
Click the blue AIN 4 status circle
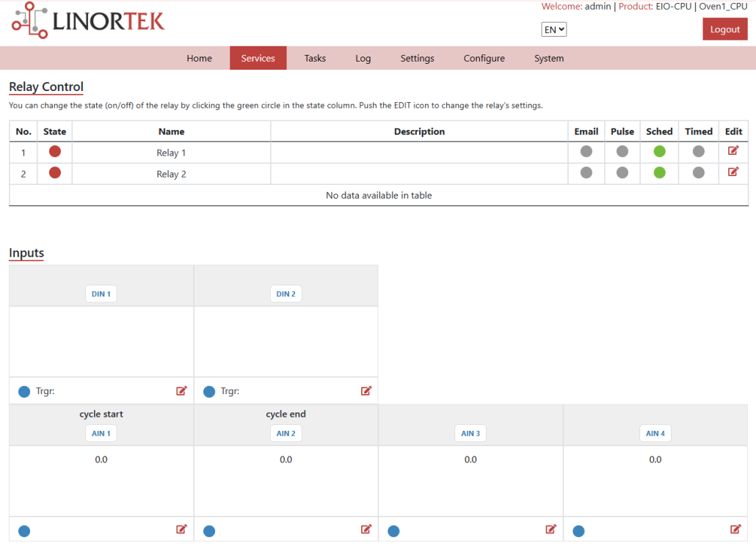[x=578, y=531]
